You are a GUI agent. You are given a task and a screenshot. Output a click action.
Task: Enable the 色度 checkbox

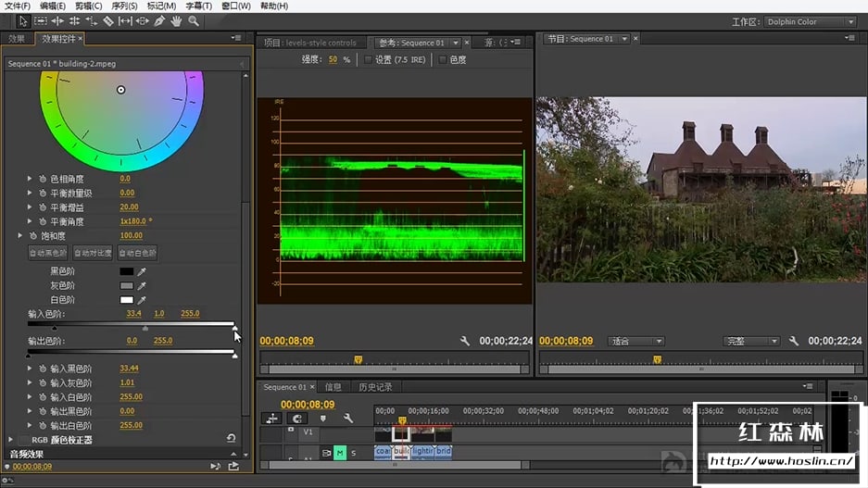click(442, 60)
